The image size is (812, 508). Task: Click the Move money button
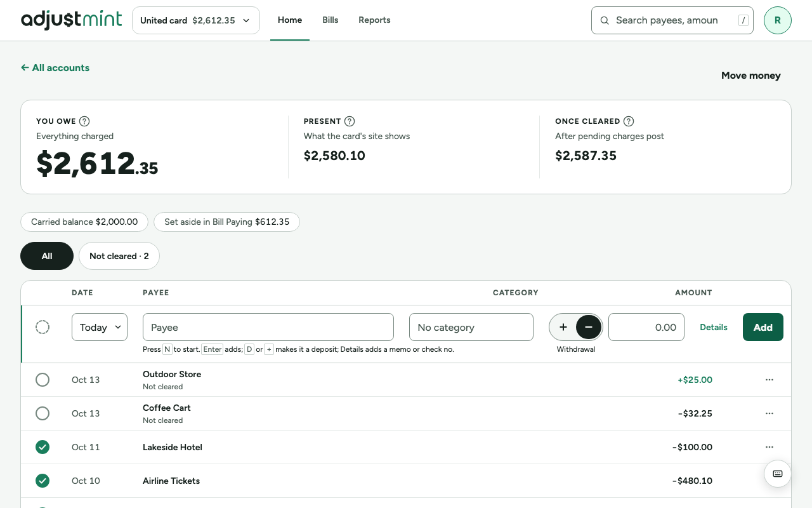click(x=751, y=76)
